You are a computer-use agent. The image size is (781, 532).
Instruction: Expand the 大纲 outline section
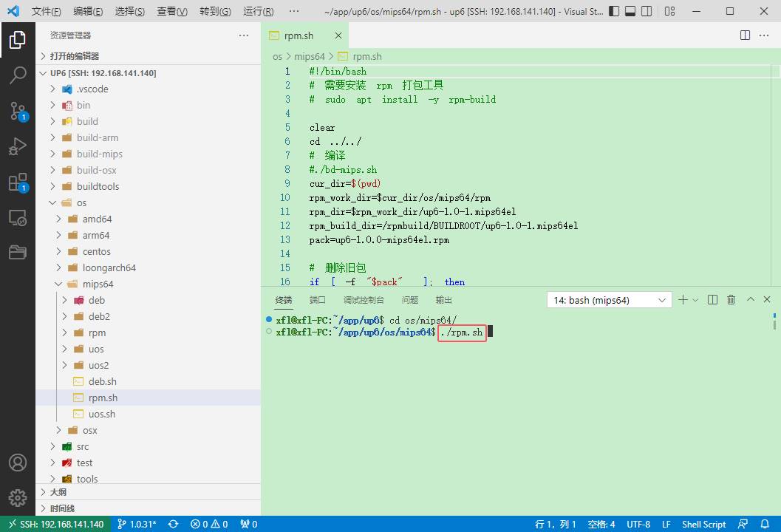[x=58, y=492]
